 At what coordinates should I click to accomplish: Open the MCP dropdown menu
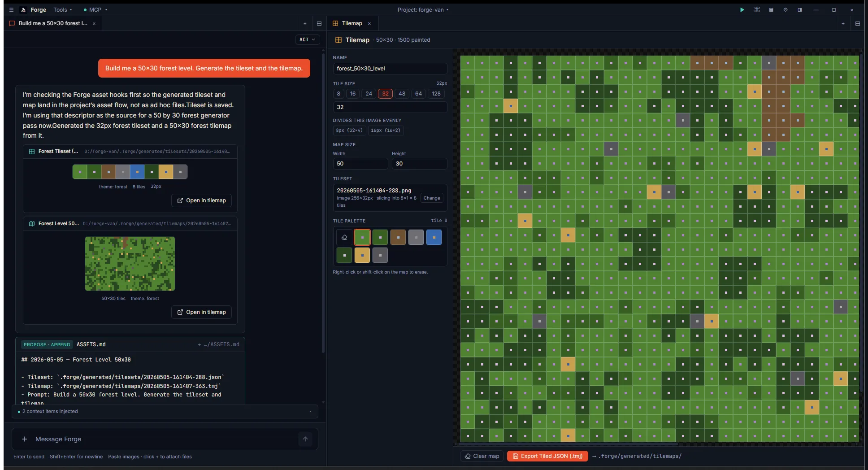[x=95, y=9]
